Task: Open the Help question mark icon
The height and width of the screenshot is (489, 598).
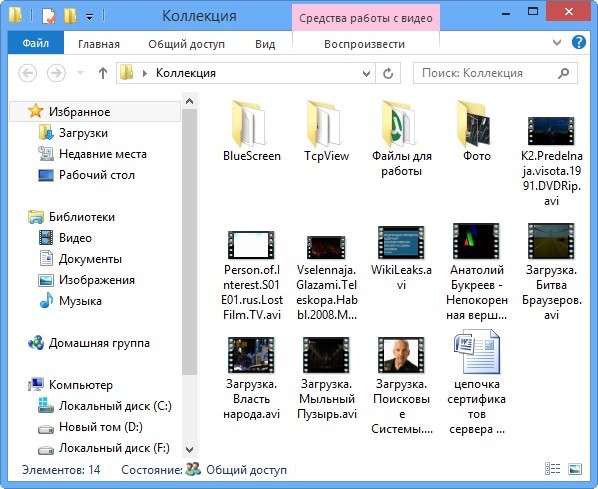Action: (579, 42)
